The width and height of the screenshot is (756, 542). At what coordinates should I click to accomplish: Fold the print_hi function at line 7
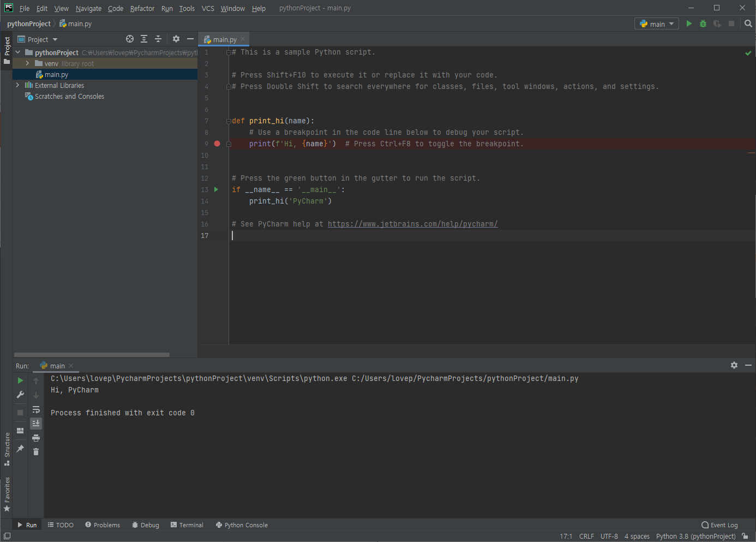(229, 121)
